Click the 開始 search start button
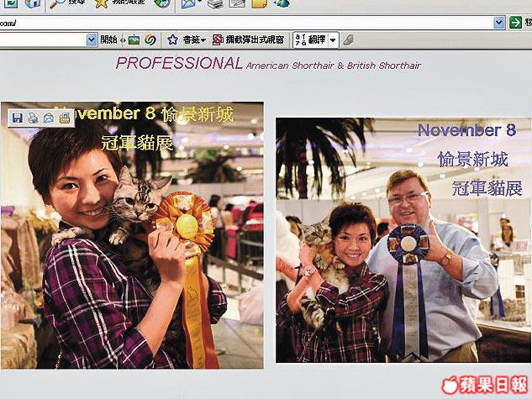This screenshot has height=399, width=532. [x=108, y=39]
